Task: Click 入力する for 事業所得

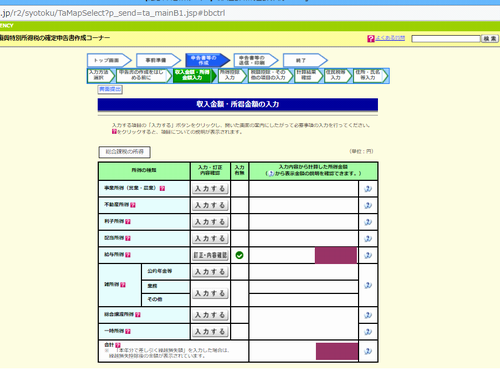Action: [x=210, y=189]
